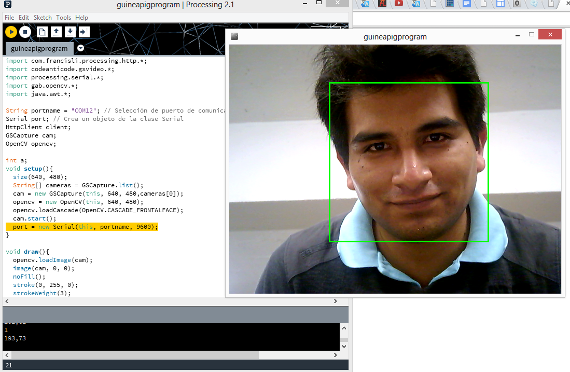Export application using the right-arrow icon
570x372 pixels.
(x=84, y=32)
